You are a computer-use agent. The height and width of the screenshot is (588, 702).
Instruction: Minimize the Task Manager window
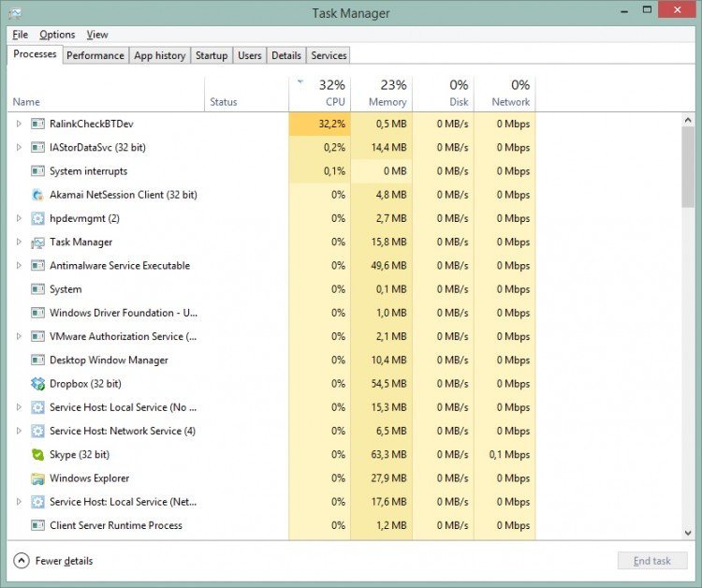pos(624,10)
